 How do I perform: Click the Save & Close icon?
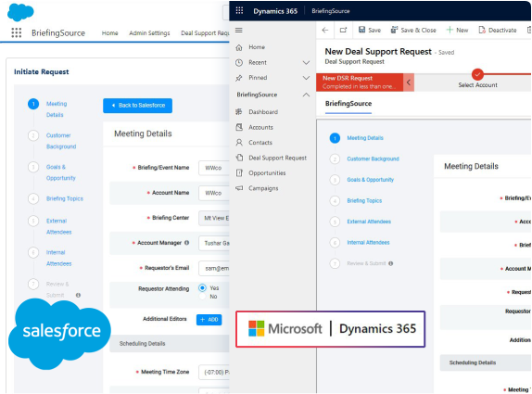point(394,30)
